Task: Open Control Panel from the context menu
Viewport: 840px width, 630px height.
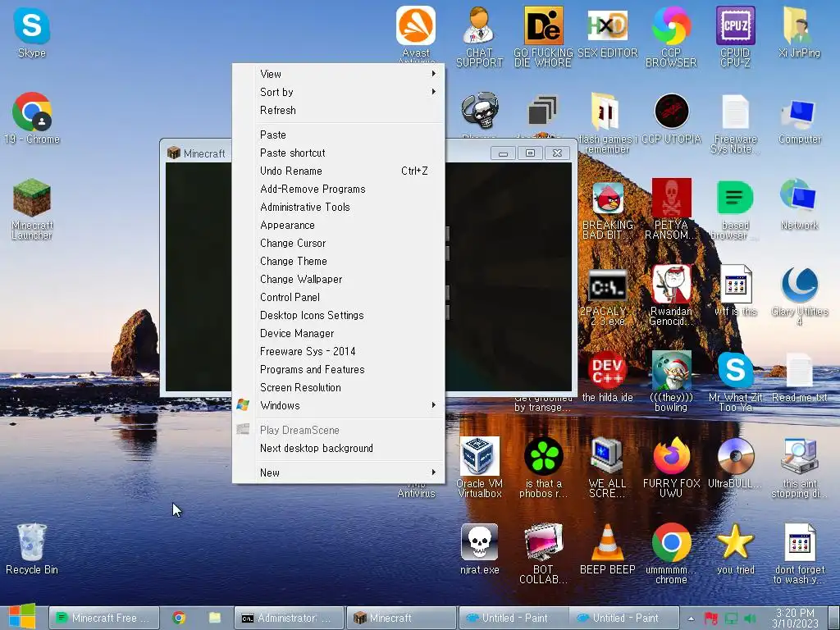Action: pos(339,297)
